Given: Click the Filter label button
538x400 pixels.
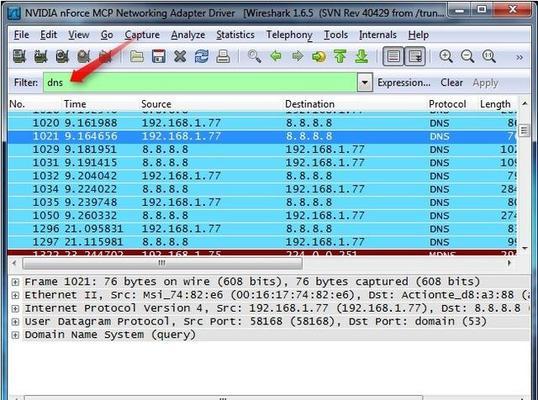Looking at the screenshot, I should (x=26, y=82).
